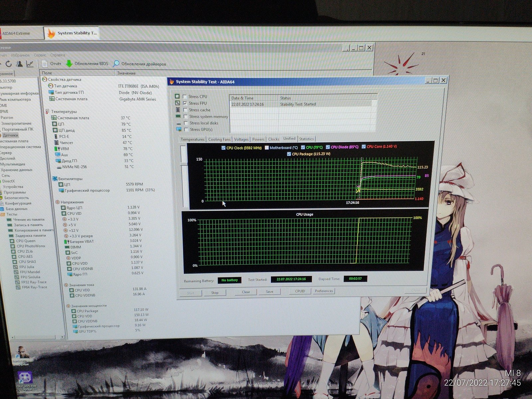Select FPU Julia benchmark in the tree
The height and width of the screenshot is (399, 532).
tap(27, 267)
